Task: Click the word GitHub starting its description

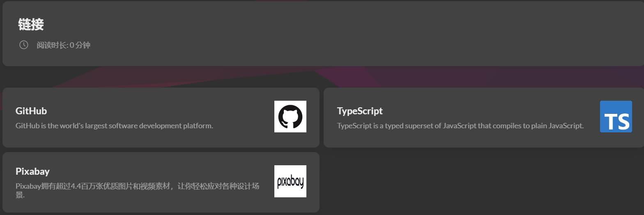Action: point(25,126)
